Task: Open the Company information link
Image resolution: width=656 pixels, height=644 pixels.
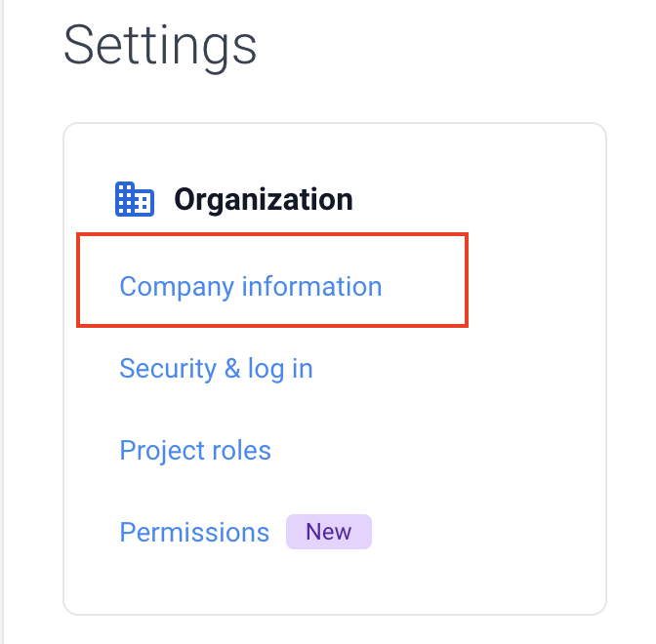Action: (x=251, y=287)
